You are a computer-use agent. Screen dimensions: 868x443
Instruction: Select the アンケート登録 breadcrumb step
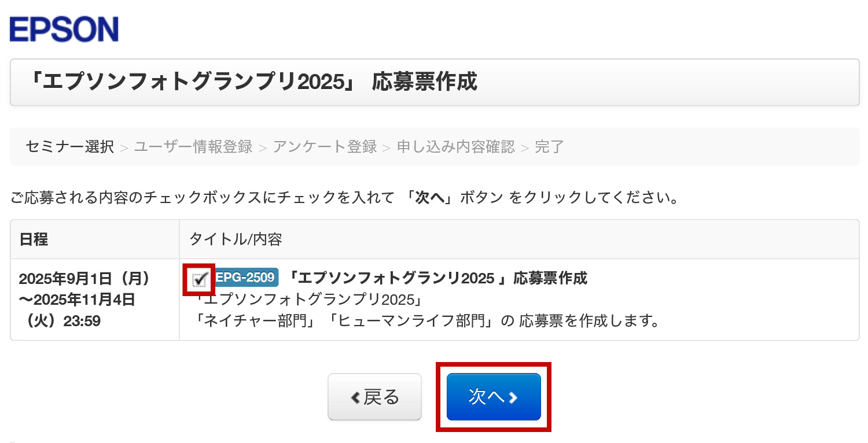pos(325,147)
